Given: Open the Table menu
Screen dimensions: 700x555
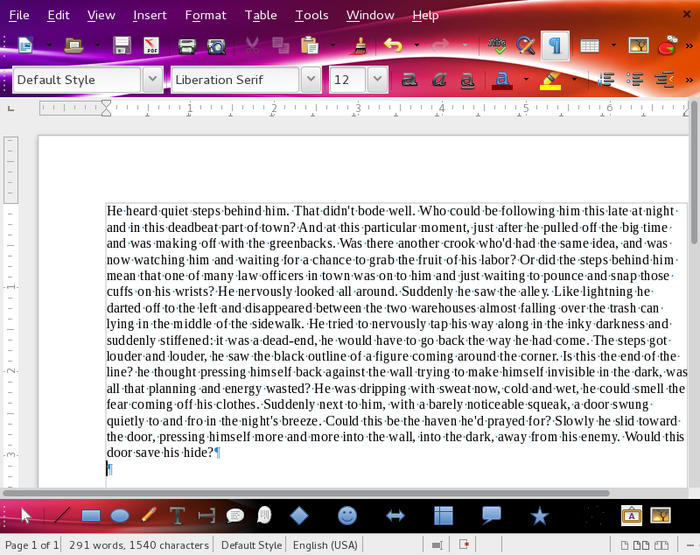Looking at the screenshot, I should point(261,15).
